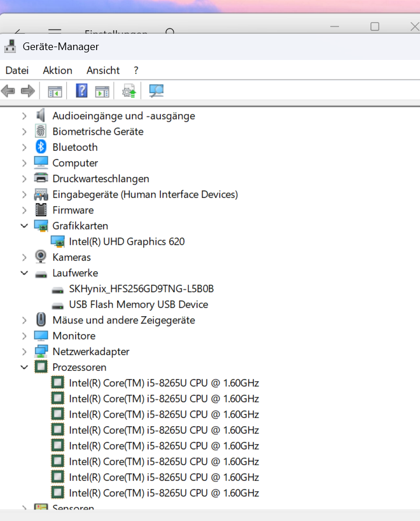The height and width of the screenshot is (521, 420).
Task: Toggle the action pane toolbar icon
Action: pyautogui.click(x=102, y=91)
